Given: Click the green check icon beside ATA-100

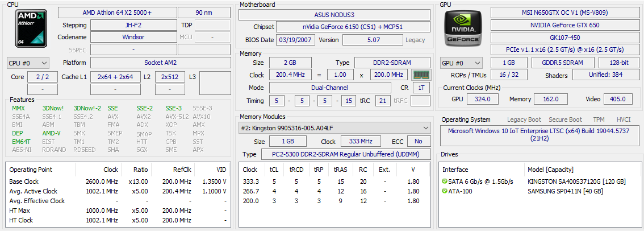Looking at the screenshot, I should [x=445, y=191].
